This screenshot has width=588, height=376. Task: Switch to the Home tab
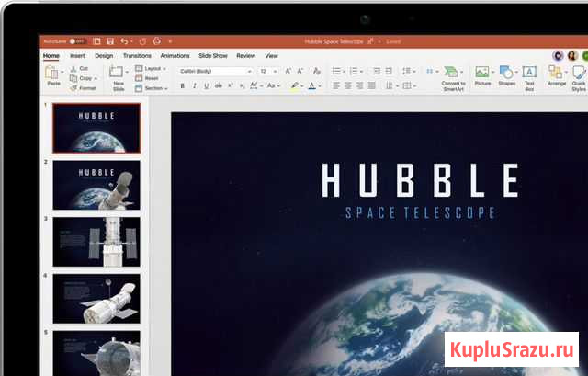[x=51, y=56]
